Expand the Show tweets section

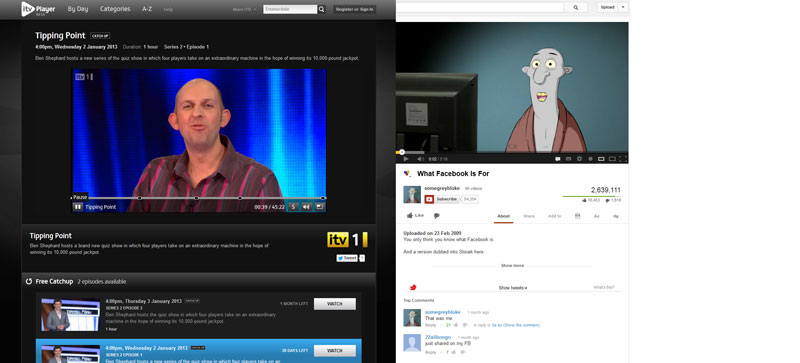(513, 288)
